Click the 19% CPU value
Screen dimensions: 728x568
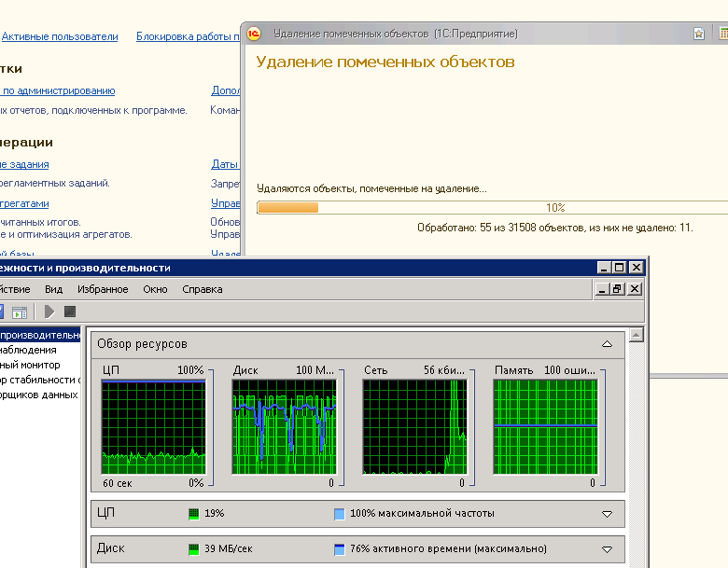coord(214,513)
